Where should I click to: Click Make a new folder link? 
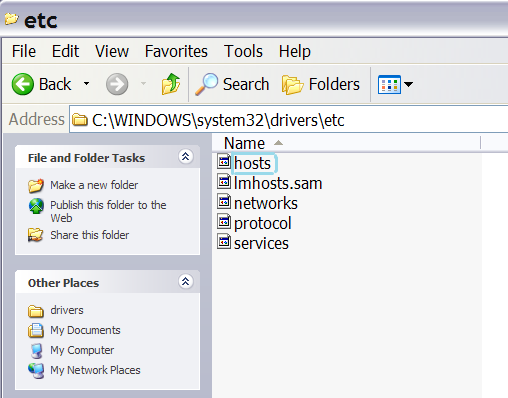(94, 185)
